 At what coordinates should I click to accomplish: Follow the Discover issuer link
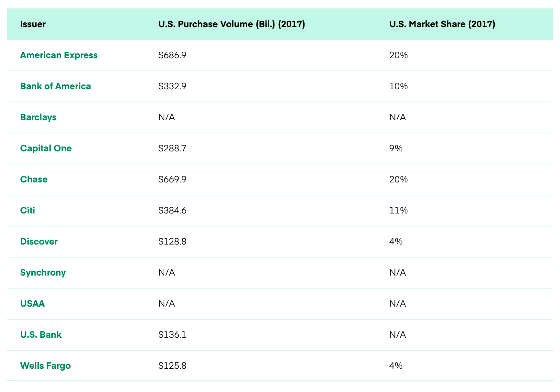click(x=39, y=242)
